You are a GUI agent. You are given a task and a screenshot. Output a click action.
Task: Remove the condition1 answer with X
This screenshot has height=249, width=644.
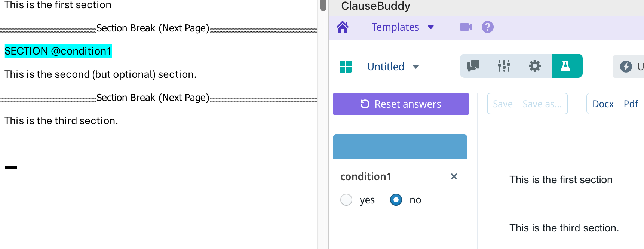click(454, 176)
